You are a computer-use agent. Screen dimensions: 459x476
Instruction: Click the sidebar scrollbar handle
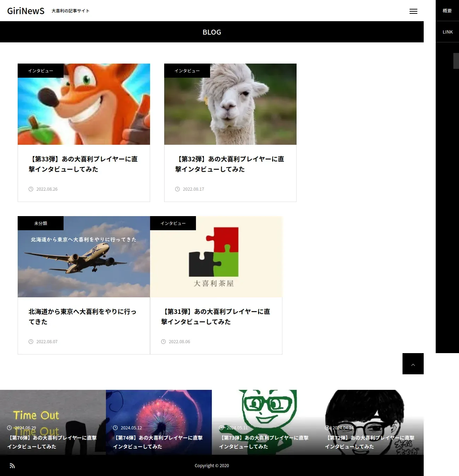(456, 61)
